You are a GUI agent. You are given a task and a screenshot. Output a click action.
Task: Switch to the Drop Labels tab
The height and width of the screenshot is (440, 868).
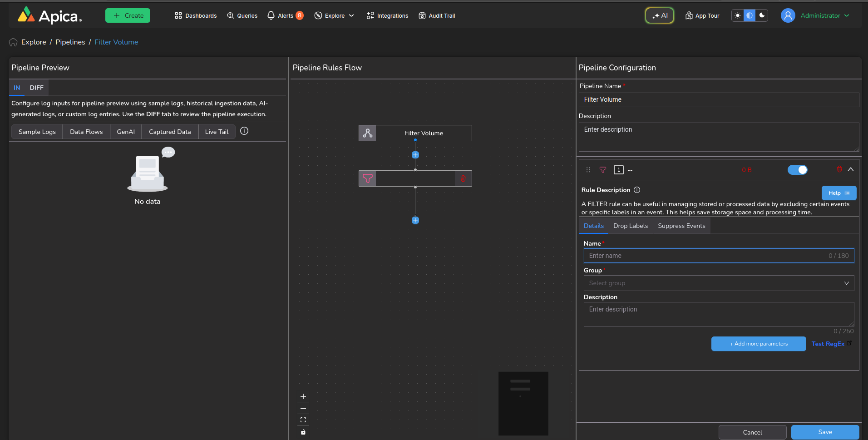click(630, 226)
